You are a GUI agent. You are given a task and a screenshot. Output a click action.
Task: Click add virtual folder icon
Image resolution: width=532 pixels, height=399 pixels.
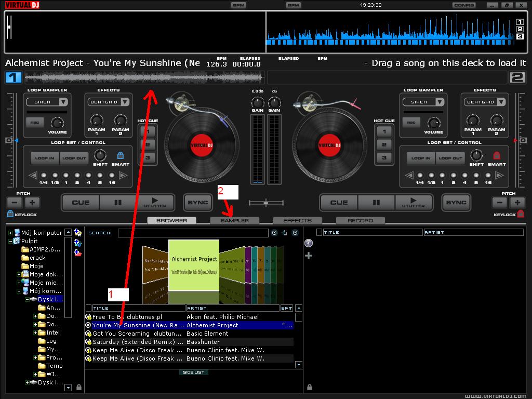click(x=77, y=233)
